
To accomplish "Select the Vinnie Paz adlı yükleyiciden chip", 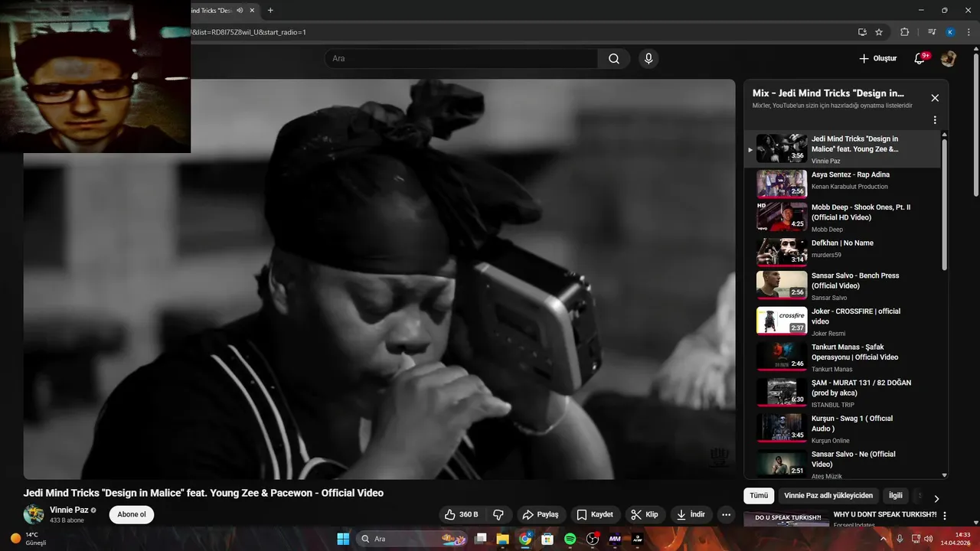I will pyautogui.click(x=828, y=496).
